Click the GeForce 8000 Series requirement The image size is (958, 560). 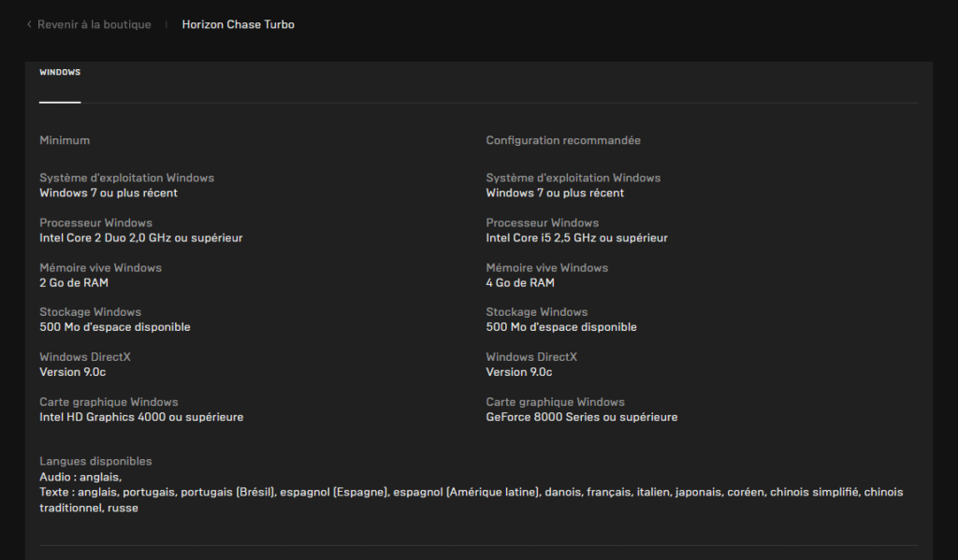(582, 417)
